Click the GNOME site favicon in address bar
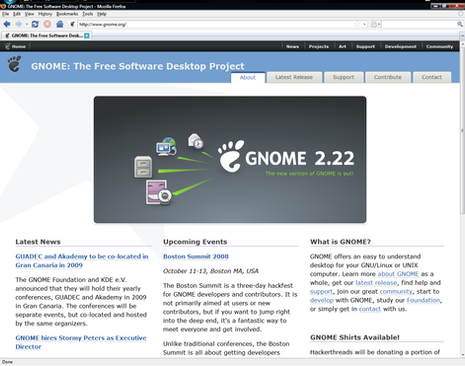 point(72,24)
